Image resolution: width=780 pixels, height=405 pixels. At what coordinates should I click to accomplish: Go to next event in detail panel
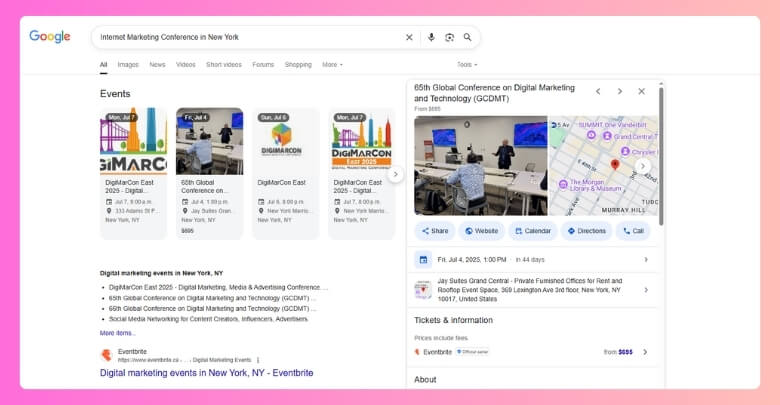(x=620, y=92)
